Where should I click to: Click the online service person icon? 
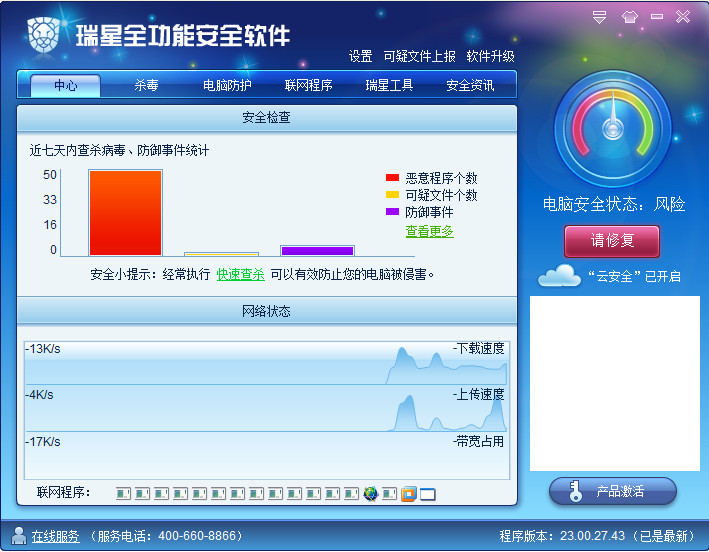coord(19,535)
